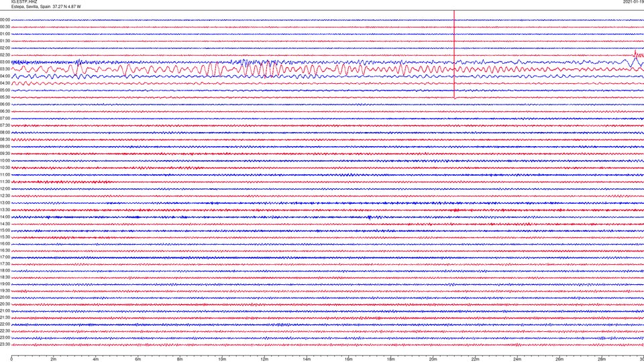644x362 pixels.
Task: Select the 07:30 trace time label
Action: click(5, 125)
